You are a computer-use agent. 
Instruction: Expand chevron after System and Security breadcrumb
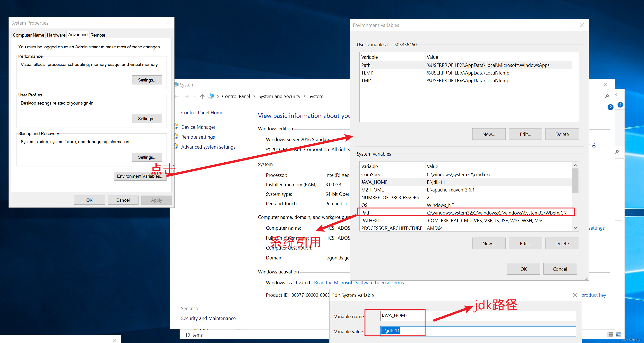(x=304, y=96)
